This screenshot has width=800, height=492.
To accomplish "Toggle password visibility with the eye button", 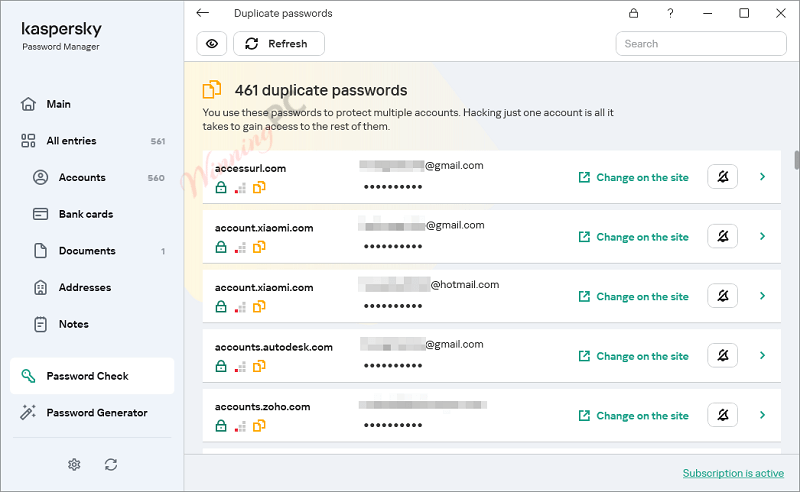I will click(212, 43).
